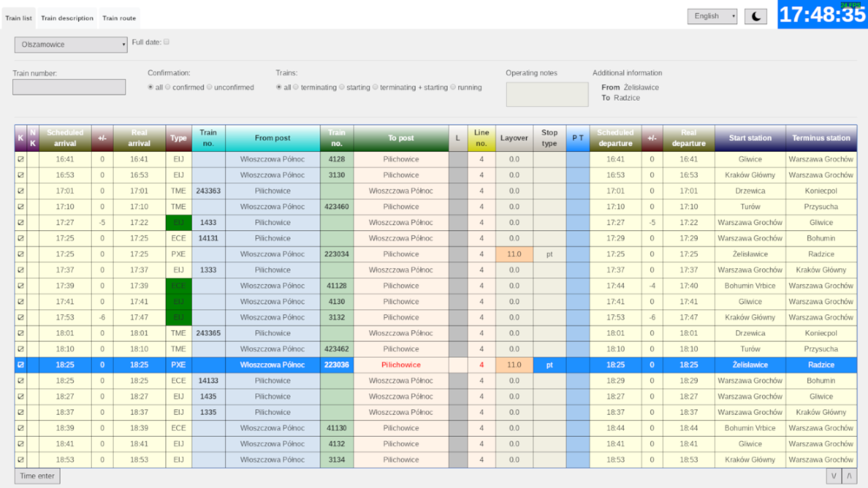Toggle confirmation checkbox for train 4130
Viewport: 868px width, 488px height.
21,301
